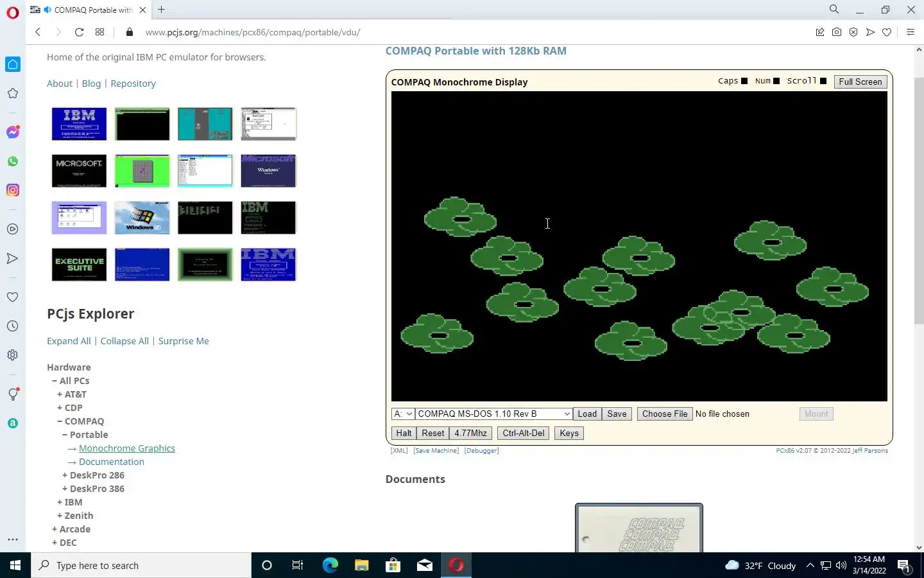The width and height of the screenshot is (924, 578).
Task: Click the page address bar URL
Action: [253, 32]
